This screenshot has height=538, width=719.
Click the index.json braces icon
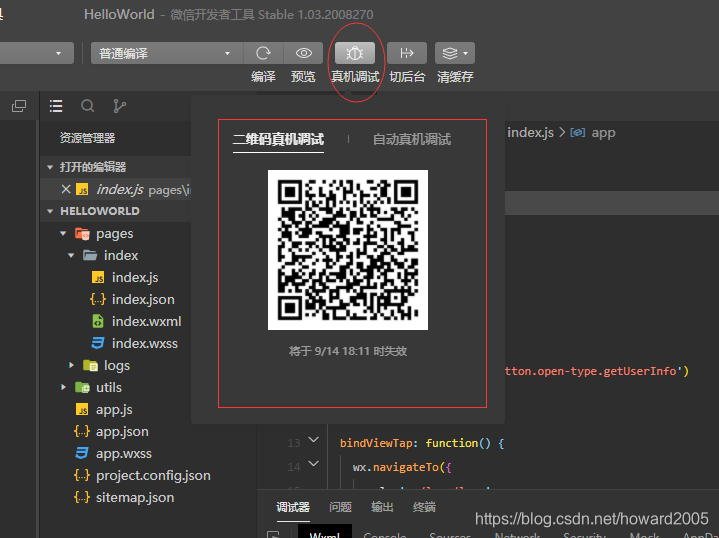[98, 300]
